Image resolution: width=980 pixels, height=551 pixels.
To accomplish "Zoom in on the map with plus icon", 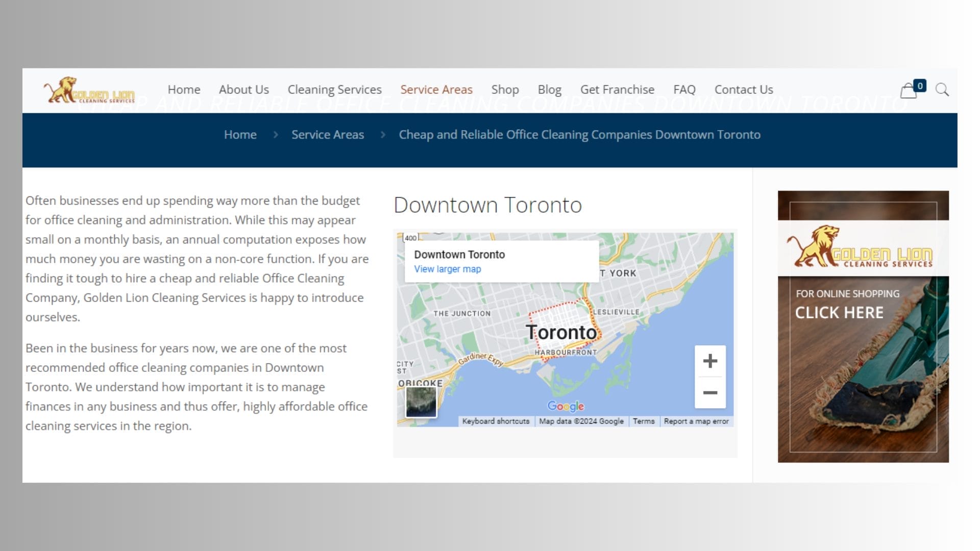I will click(x=710, y=361).
